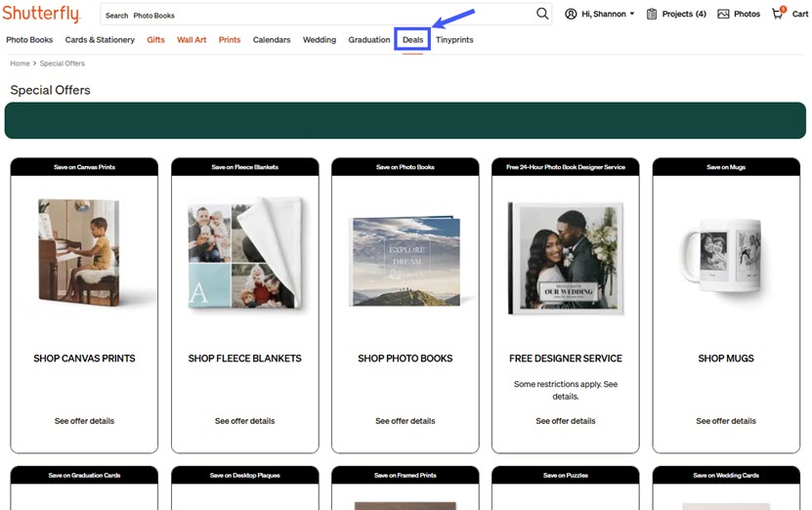Click the Special Offers page heading
Viewport: 812px width, 510px height.
point(50,90)
